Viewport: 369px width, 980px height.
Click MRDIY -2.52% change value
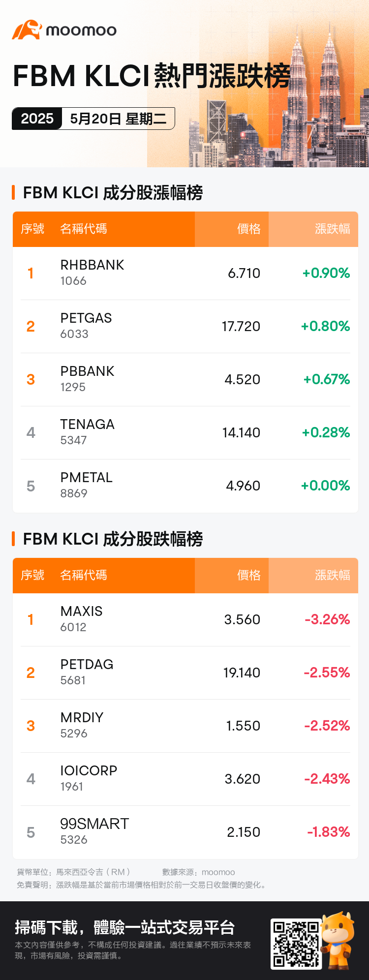tap(327, 726)
